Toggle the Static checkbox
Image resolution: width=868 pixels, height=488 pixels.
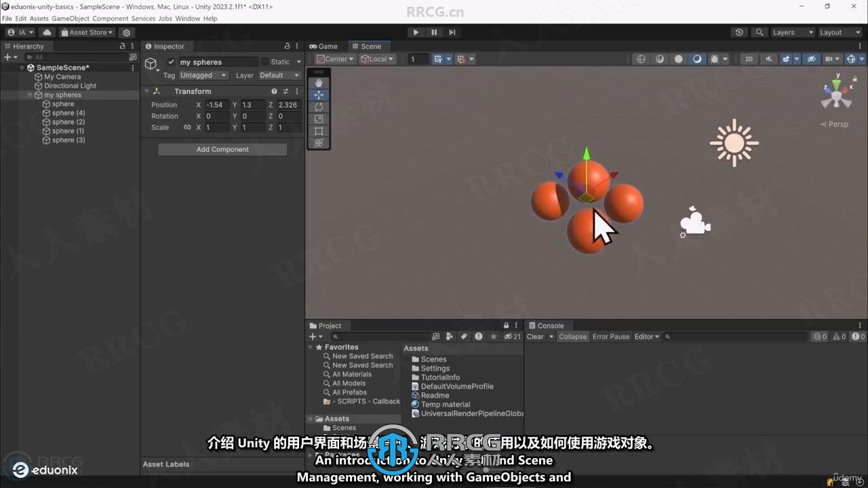[265, 62]
